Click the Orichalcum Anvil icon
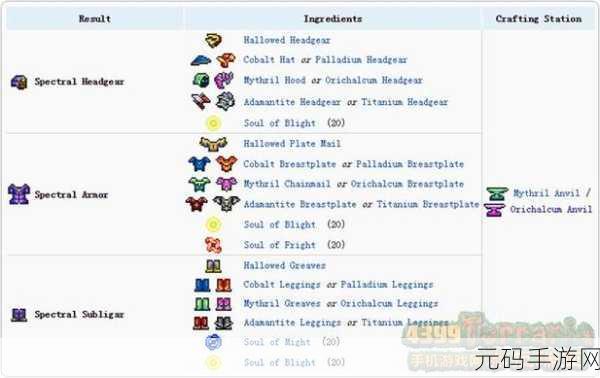Viewport: 600px width, 378px height. 494,210
